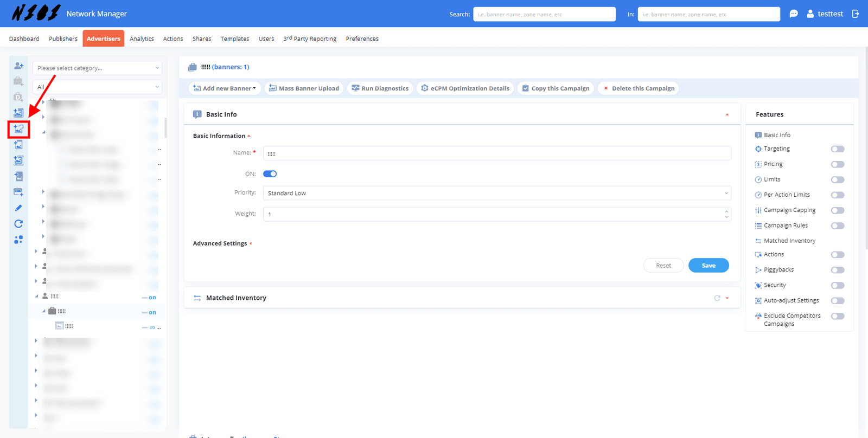
Task: Open the 'Please select category...' dropdown
Action: (97, 68)
